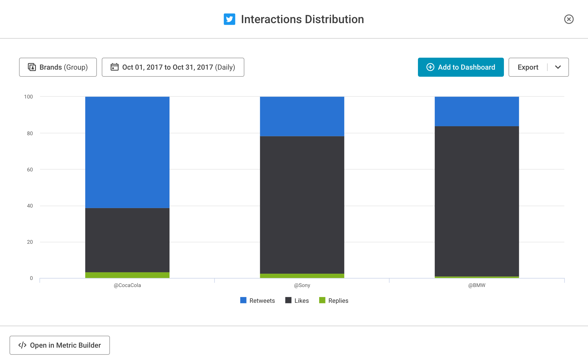Close the Interactions Distribution dialog
This screenshot has width=588, height=364.
click(569, 19)
